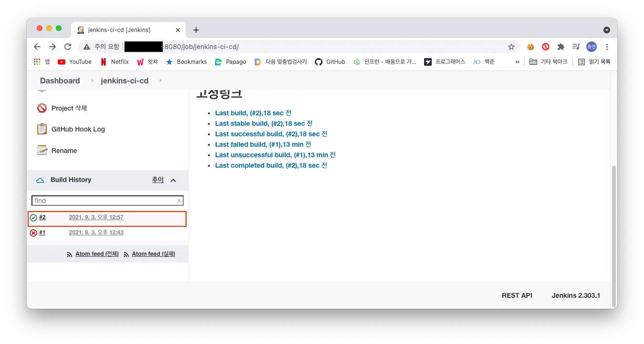Go back to the previous page
This screenshot has width=644, height=344.
coord(37,47)
